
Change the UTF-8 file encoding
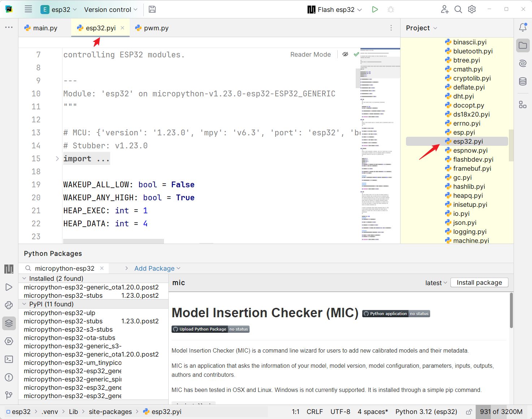pyautogui.click(x=340, y=412)
